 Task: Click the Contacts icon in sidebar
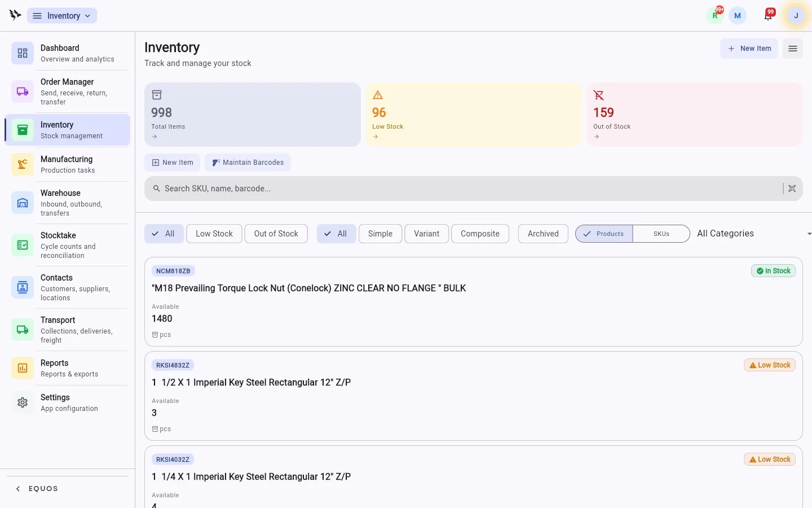(x=23, y=287)
